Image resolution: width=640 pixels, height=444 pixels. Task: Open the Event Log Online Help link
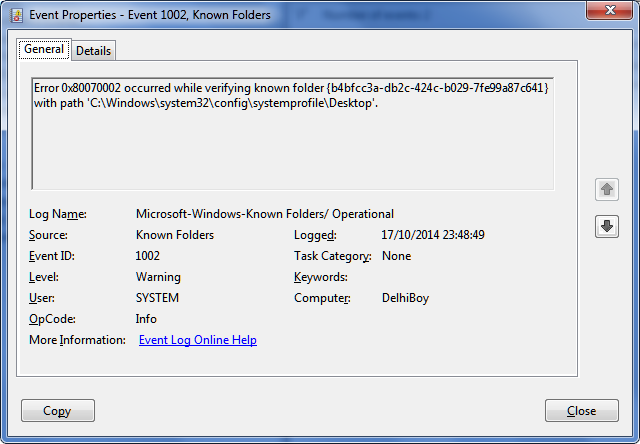[x=198, y=340]
